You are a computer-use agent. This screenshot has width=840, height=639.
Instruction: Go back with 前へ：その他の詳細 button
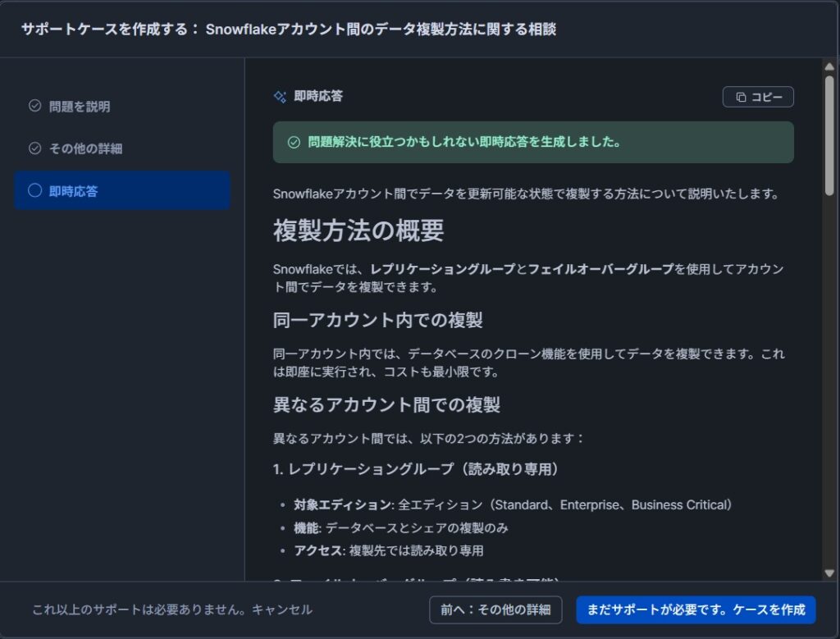(x=495, y=609)
